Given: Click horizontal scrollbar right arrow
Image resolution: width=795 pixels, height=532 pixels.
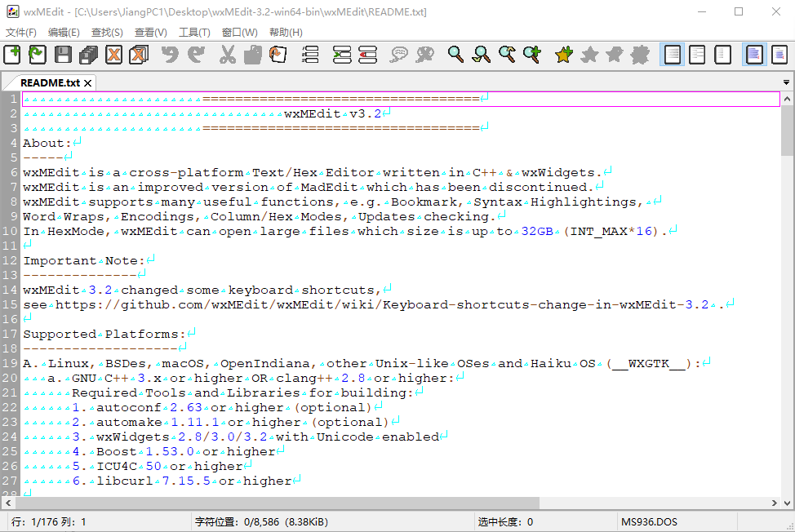Looking at the screenshot, I should (x=775, y=503).
